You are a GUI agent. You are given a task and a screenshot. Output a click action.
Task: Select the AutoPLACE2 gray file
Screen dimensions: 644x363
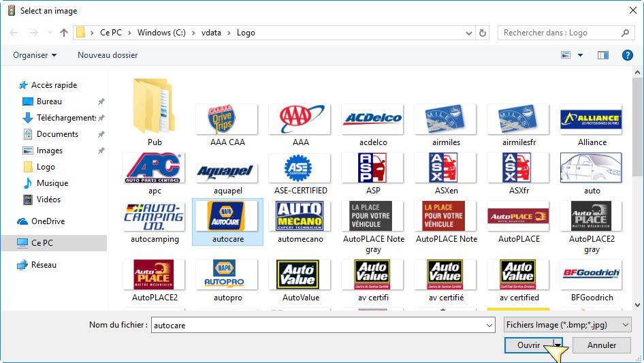point(592,217)
